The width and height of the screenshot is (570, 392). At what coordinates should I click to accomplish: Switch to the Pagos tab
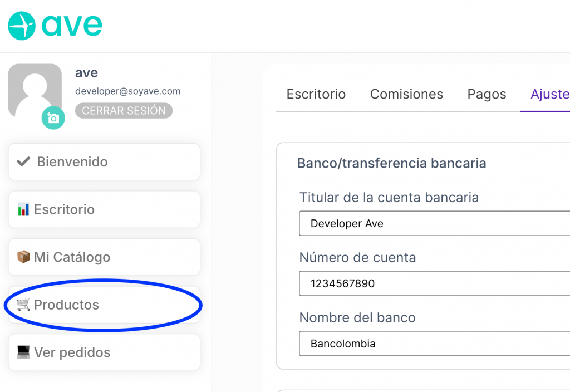(x=487, y=94)
